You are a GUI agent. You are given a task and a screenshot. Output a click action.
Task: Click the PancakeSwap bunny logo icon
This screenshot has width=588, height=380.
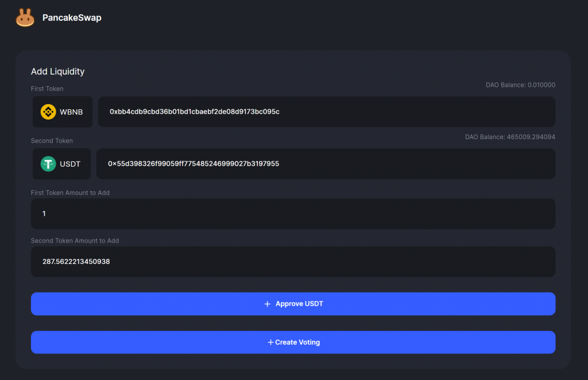(25, 18)
